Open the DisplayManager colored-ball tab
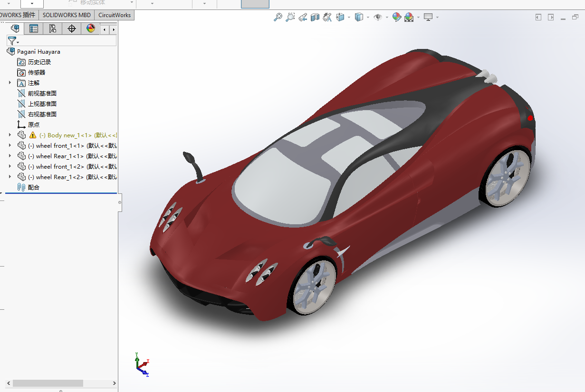This screenshot has width=585, height=392. click(x=90, y=29)
